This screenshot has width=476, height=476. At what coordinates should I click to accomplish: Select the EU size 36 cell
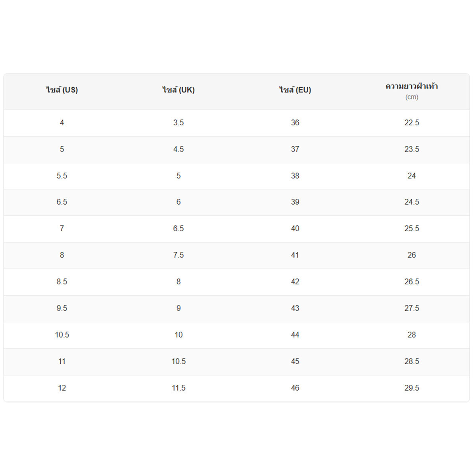(295, 123)
